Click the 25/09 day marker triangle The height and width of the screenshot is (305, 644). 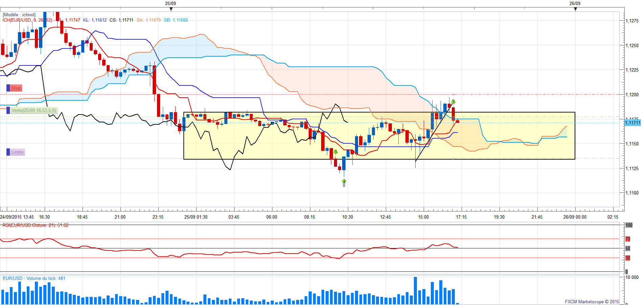click(171, 9)
